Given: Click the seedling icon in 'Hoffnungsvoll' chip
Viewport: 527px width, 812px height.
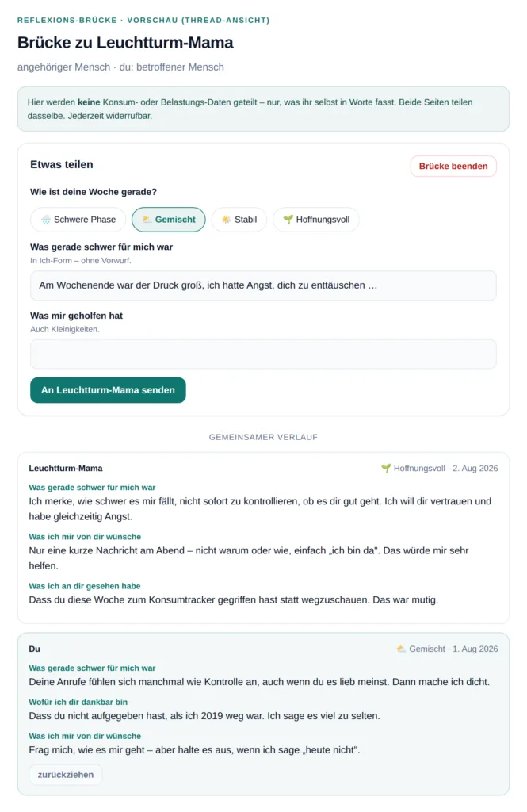Looking at the screenshot, I should (x=288, y=220).
